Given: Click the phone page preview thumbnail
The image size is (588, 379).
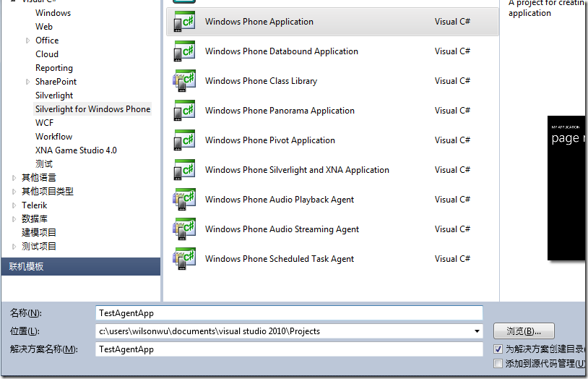Looking at the screenshot, I should (566, 188).
